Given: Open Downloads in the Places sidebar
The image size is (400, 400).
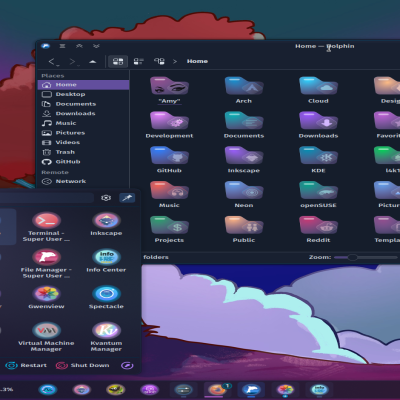Looking at the screenshot, I should pos(83,114).
